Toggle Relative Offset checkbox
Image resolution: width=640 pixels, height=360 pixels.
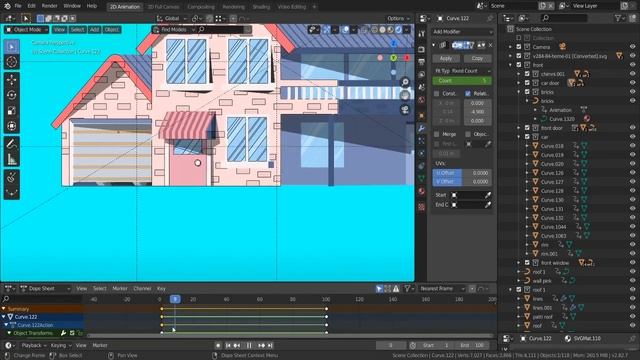pyautogui.click(x=468, y=93)
